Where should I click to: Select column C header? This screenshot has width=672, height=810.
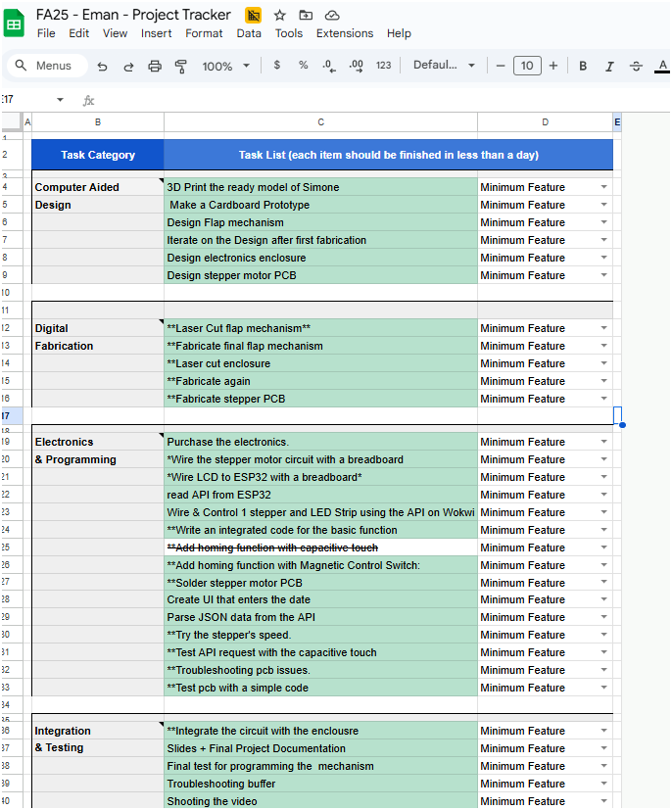(x=320, y=122)
